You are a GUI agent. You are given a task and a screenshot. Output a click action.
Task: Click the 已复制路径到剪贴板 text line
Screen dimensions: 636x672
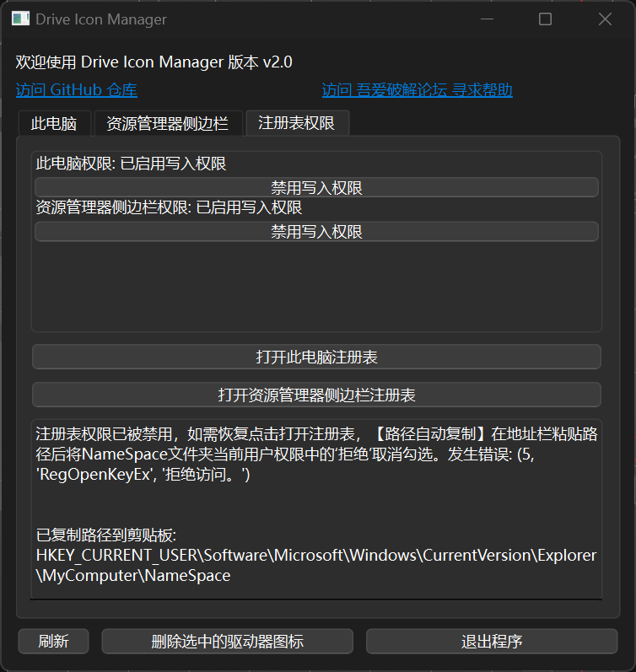(x=106, y=535)
